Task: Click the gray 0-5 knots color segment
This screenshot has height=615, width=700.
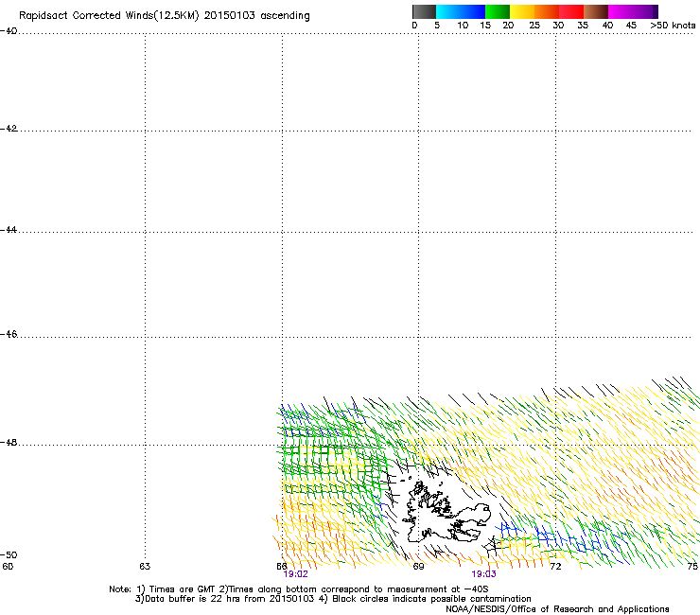Action: pyautogui.click(x=424, y=11)
